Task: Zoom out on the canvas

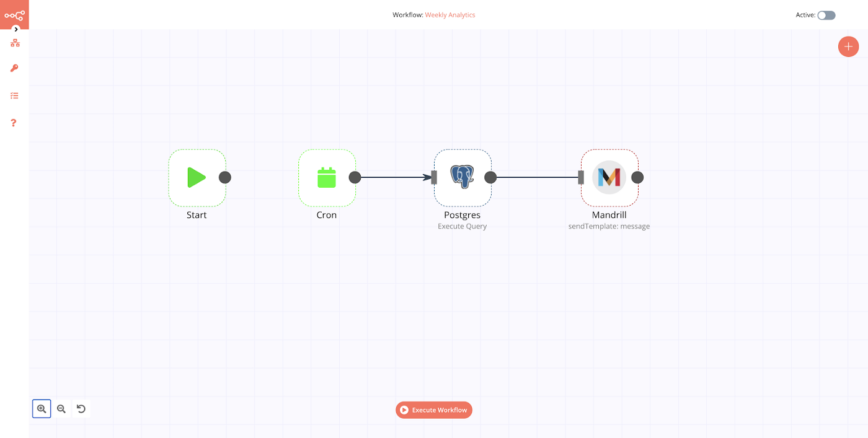Action: (x=61, y=409)
